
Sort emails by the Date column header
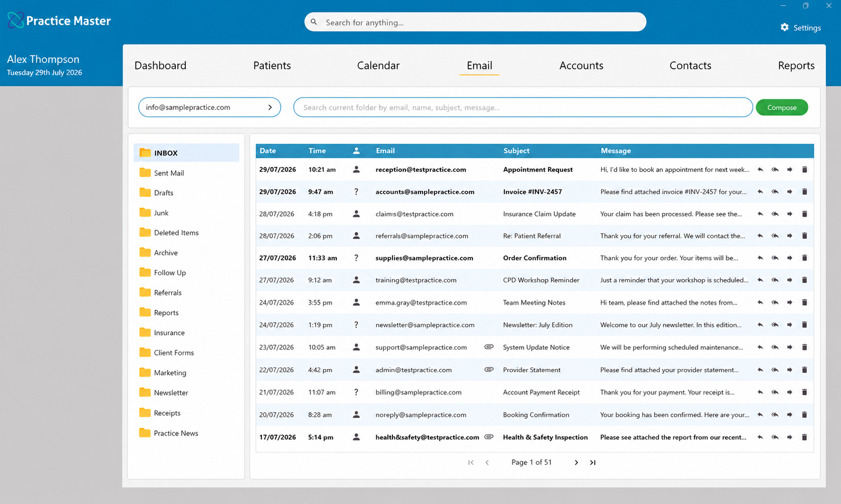click(268, 151)
